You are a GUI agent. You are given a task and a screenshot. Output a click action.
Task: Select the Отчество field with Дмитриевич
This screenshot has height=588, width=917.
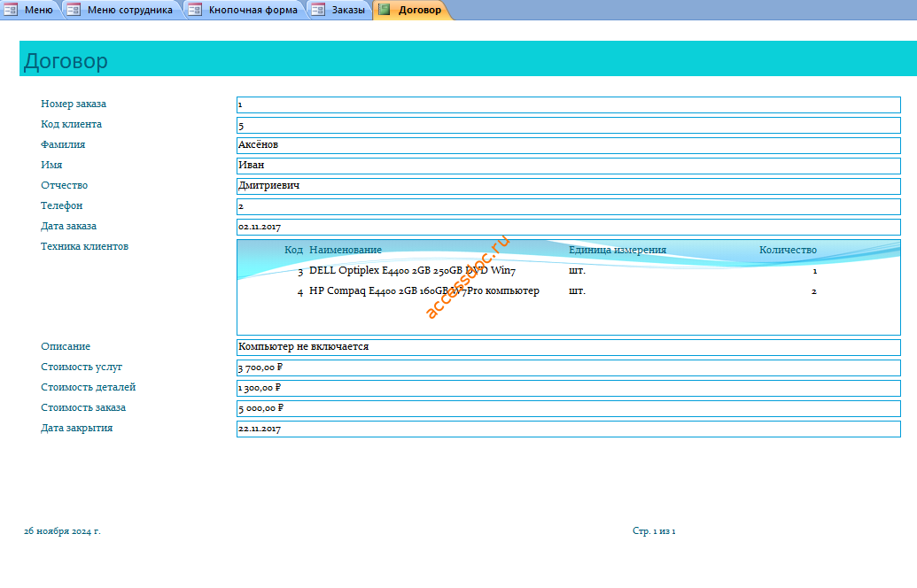[569, 187]
